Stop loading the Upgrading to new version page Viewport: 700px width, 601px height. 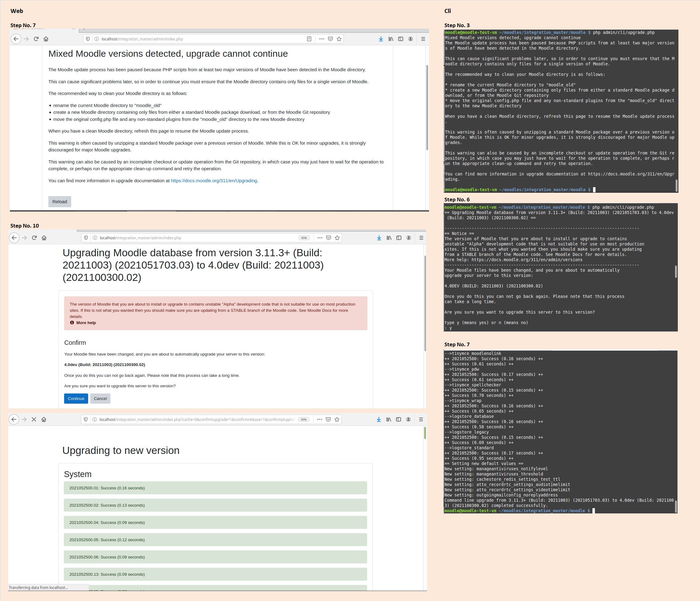click(34, 419)
